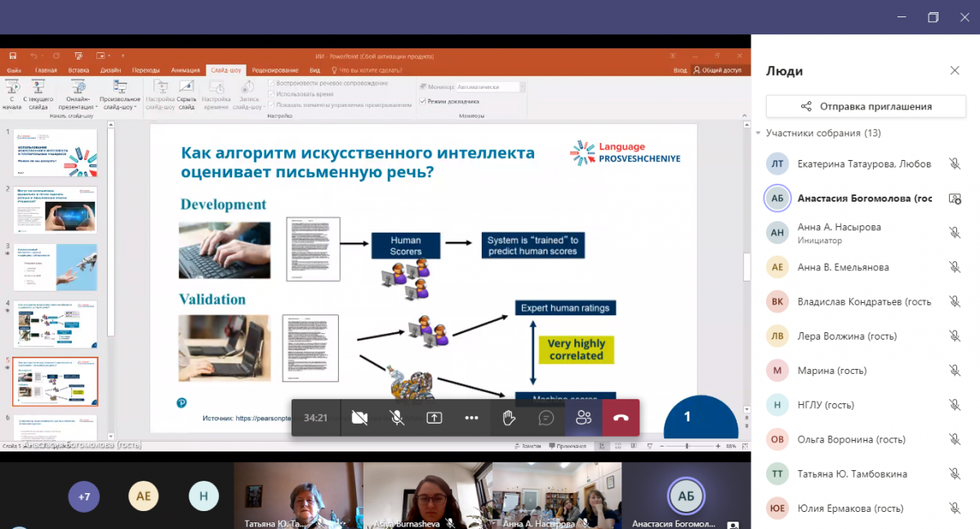The width and height of the screenshot is (980, 529).
Task: Switch to Переходы ribbon tab
Action: (145, 70)
